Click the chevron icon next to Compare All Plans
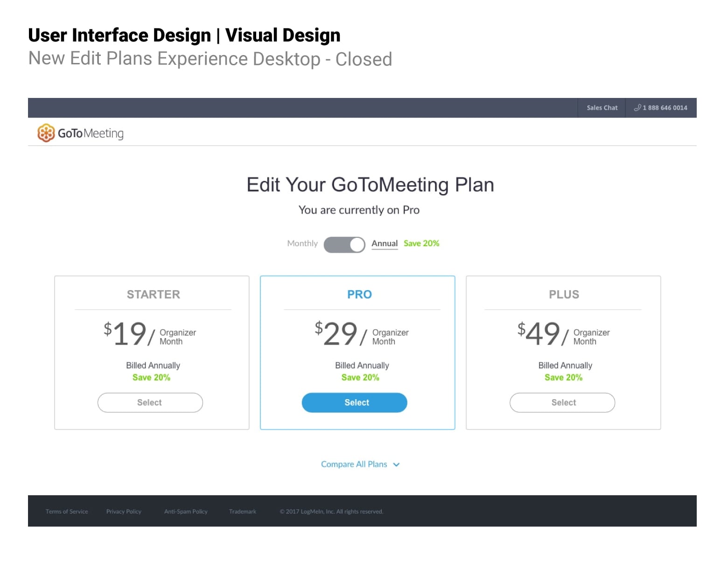The height and width of the screenshot is (561, 728). point(396,464)
